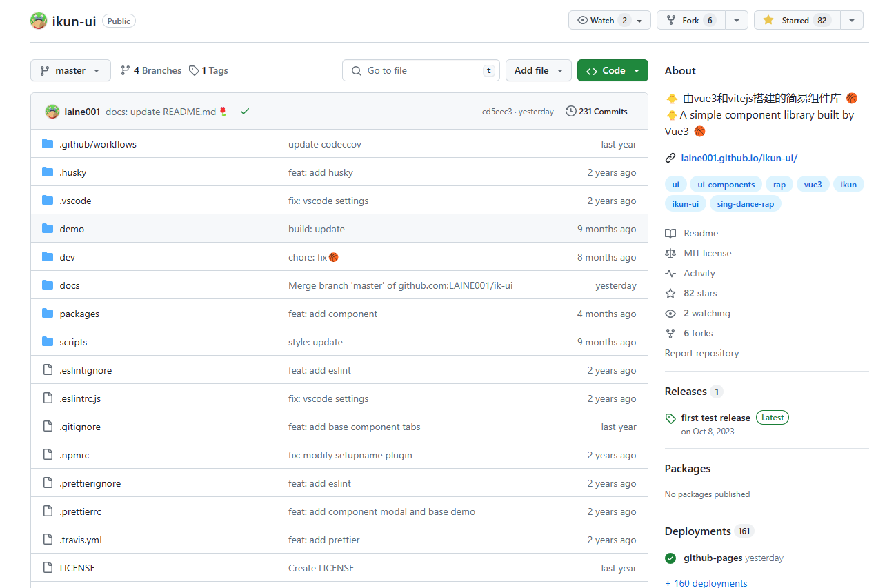The image size is (876, 588).
Task: Open commit message 'Create LICENSE'
Action: (321, 568)
